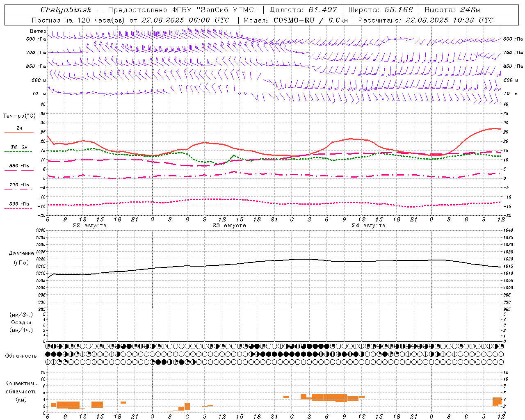525x420 pixels.
Task: Click the left '700 гПа' wind level label
Action: [x=36, y=52]
